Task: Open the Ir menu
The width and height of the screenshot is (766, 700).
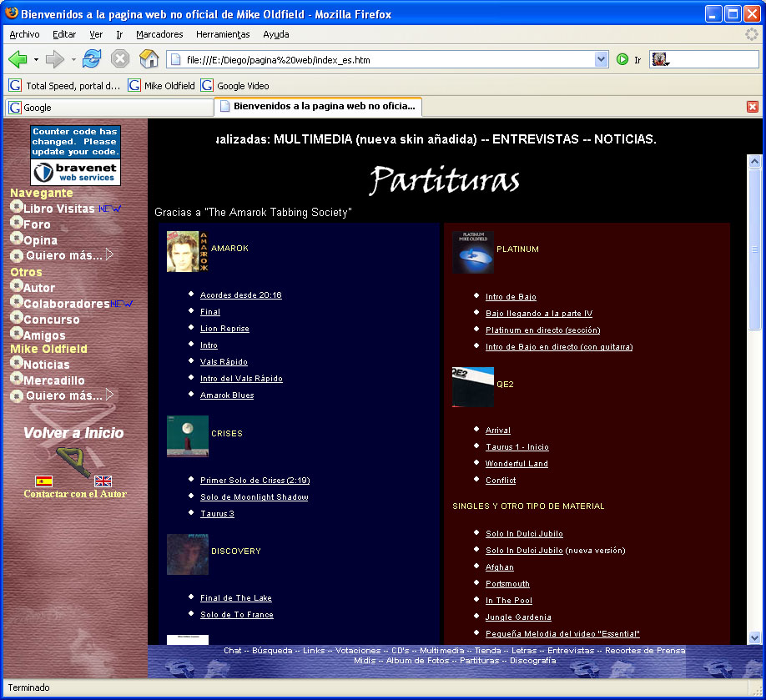Action: coord(119,34)
